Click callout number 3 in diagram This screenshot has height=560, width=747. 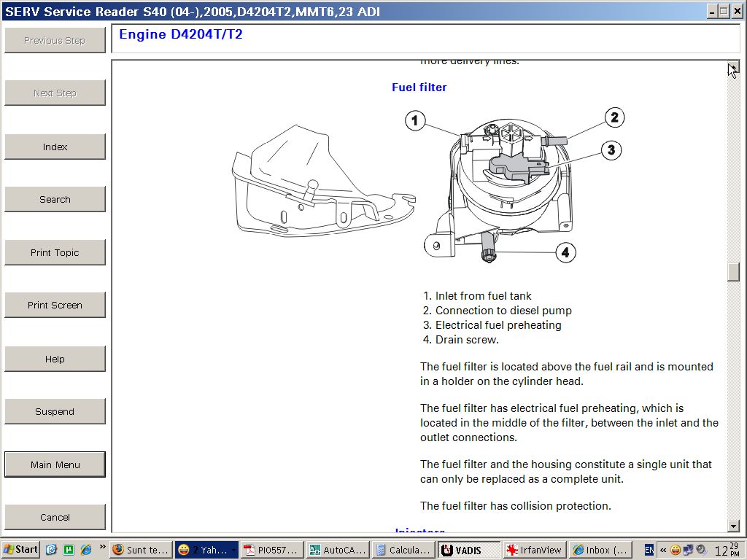click(611, 150)
